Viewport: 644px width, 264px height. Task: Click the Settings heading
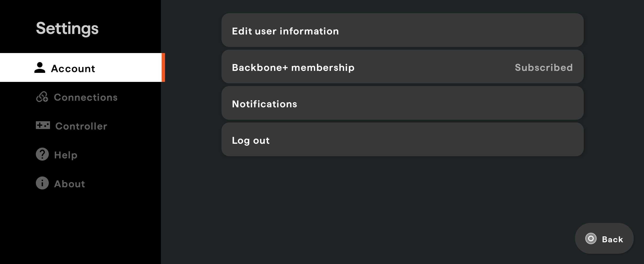coord(67,28)
